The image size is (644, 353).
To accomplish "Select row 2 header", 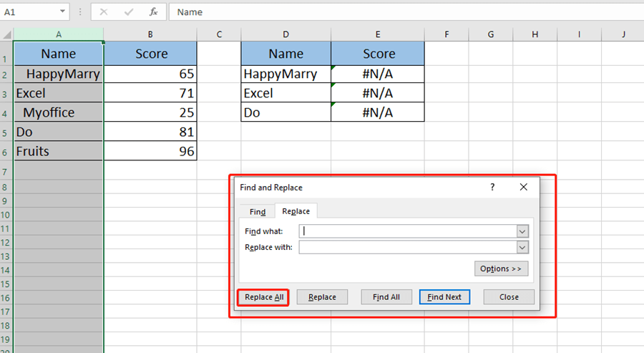I will click(x=6, y=74).
